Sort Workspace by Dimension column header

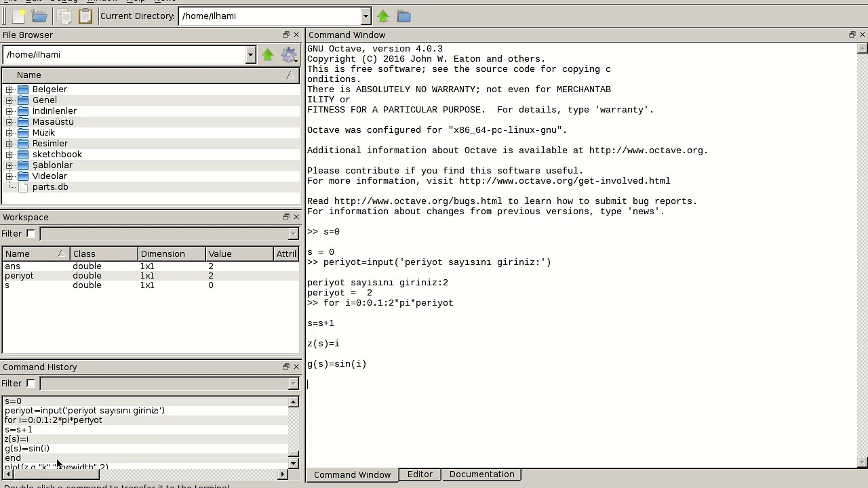pyautogui.click(x=171, y=253)
